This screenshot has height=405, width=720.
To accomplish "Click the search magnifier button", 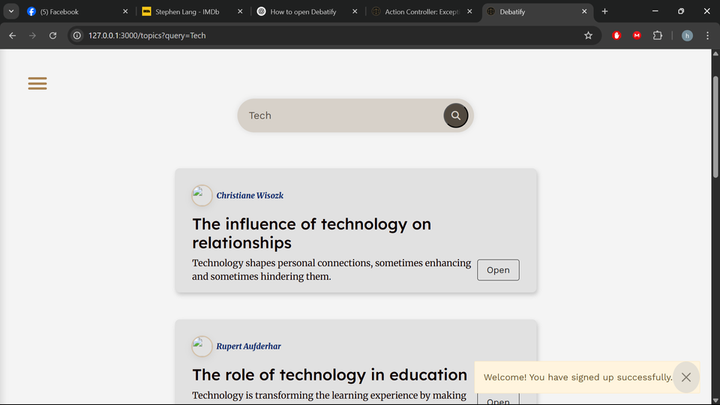I will point(455,115).
